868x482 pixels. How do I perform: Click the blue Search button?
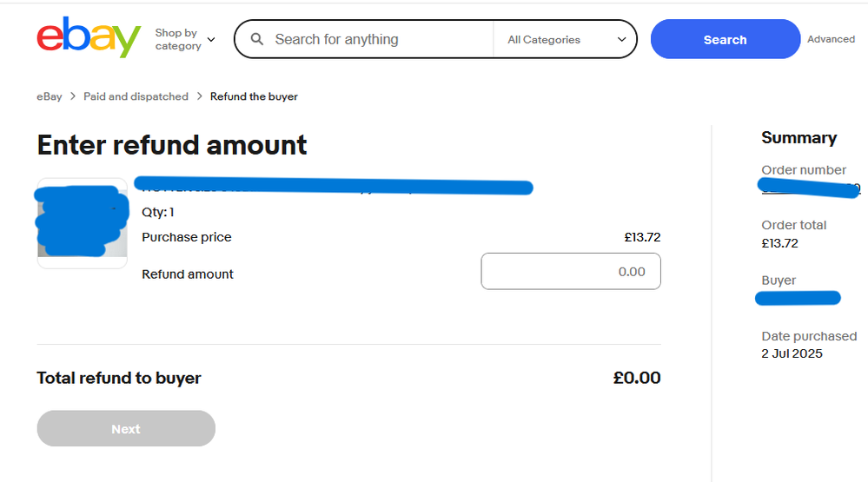coord(726,39)
